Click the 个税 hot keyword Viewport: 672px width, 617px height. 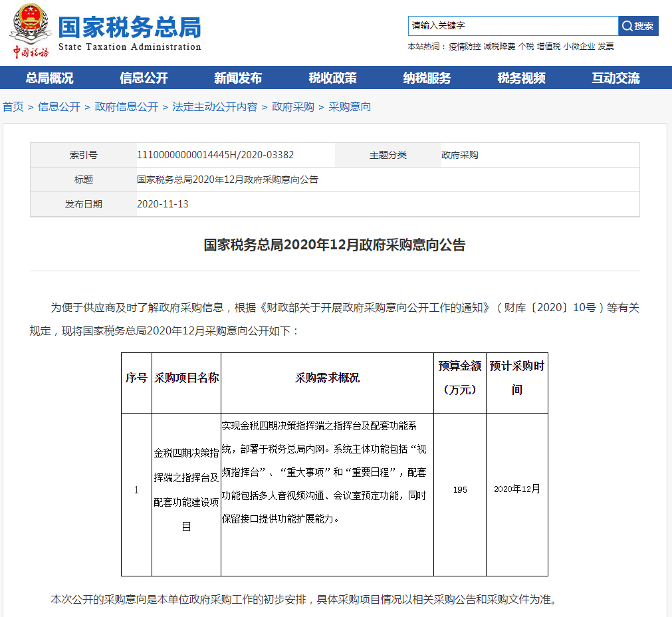[x=526, y=47]
